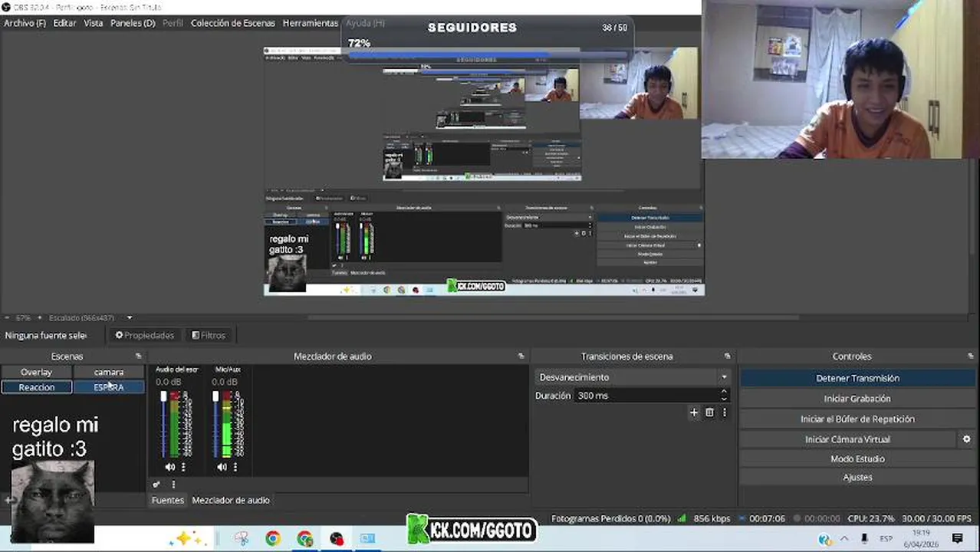Select the Reaccion scene
This screenshot has width=980, height=552.
(x=36, y=387)
